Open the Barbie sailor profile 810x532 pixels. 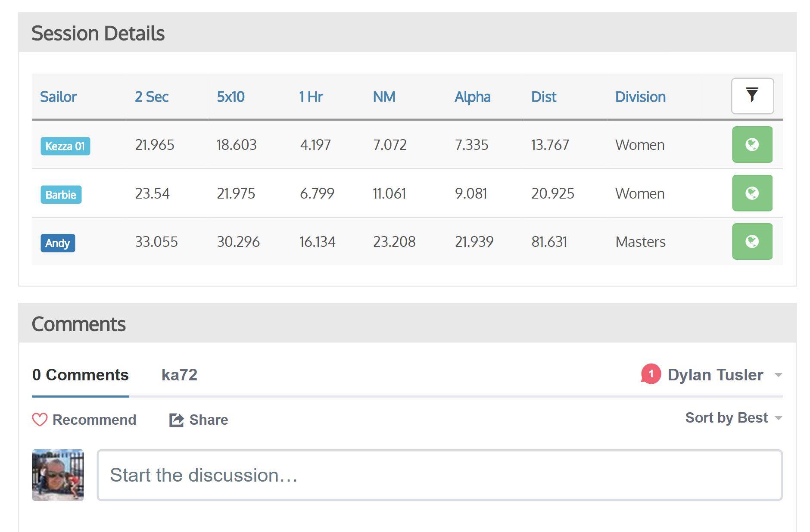(x=61, y=195)
